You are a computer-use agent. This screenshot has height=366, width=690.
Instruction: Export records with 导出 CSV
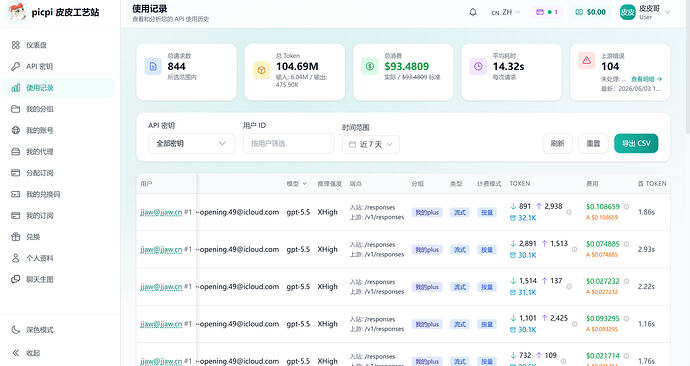(636, 143)
